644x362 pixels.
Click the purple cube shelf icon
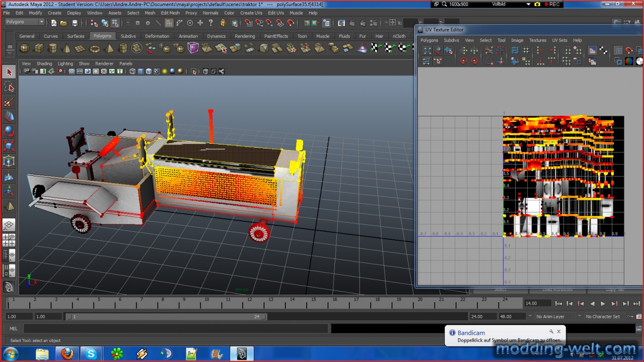tap(193, 48)
